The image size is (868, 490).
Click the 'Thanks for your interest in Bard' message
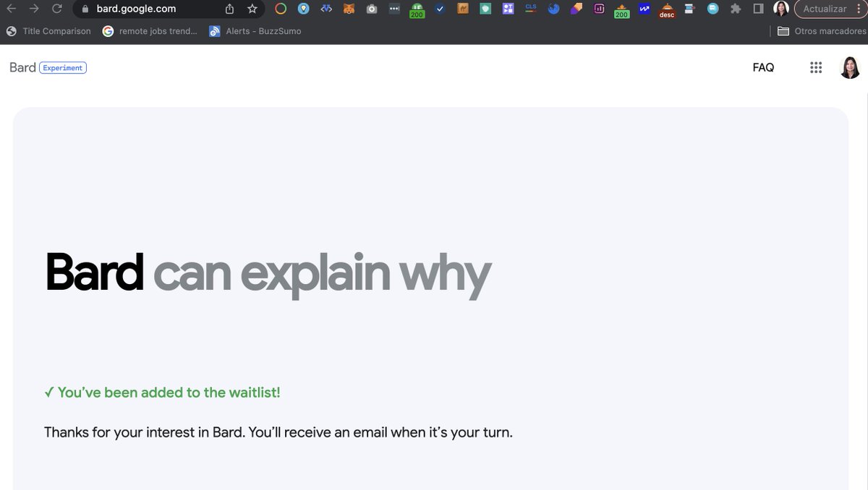tap(278, 432)
